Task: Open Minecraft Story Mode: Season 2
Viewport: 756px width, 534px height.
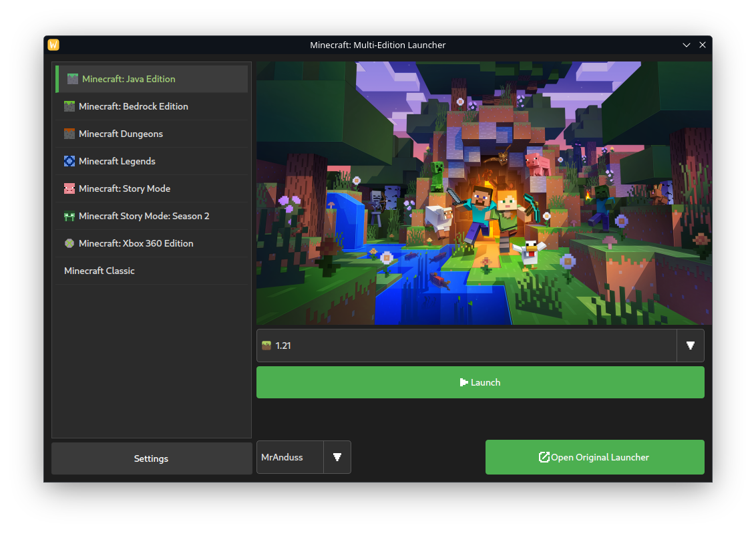Action: click(x=152, y=216)
